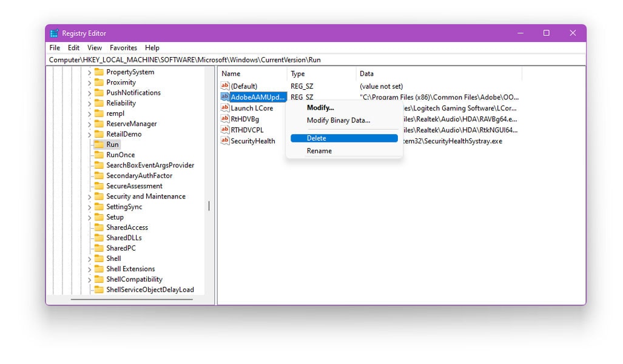Click the "(value not set)" data cell
Image resolution: width=623 pixels, height=364 pixels.
coord(382,86)
